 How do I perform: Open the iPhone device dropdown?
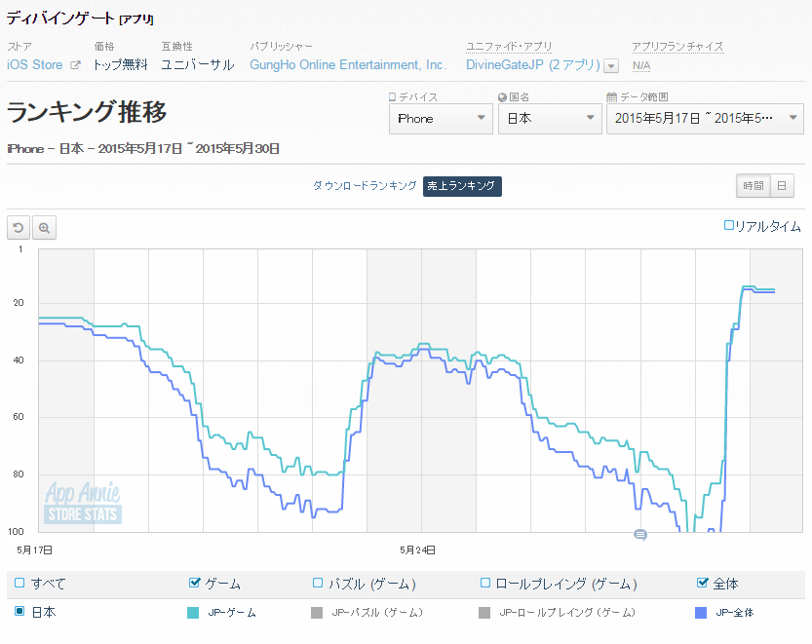(441, 119)
